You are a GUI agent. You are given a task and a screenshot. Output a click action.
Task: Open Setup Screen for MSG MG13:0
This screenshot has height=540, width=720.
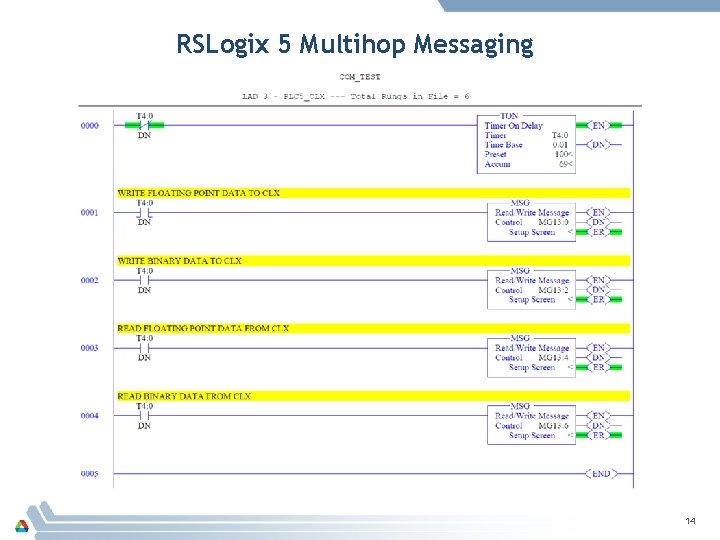tap(532, 232)
